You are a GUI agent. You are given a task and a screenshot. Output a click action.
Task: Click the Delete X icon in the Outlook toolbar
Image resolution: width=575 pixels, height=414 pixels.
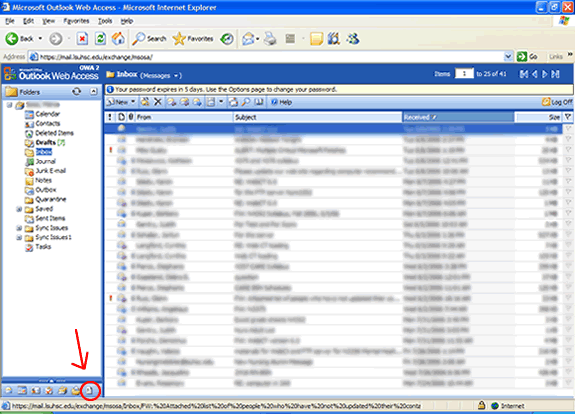(158, 102)
